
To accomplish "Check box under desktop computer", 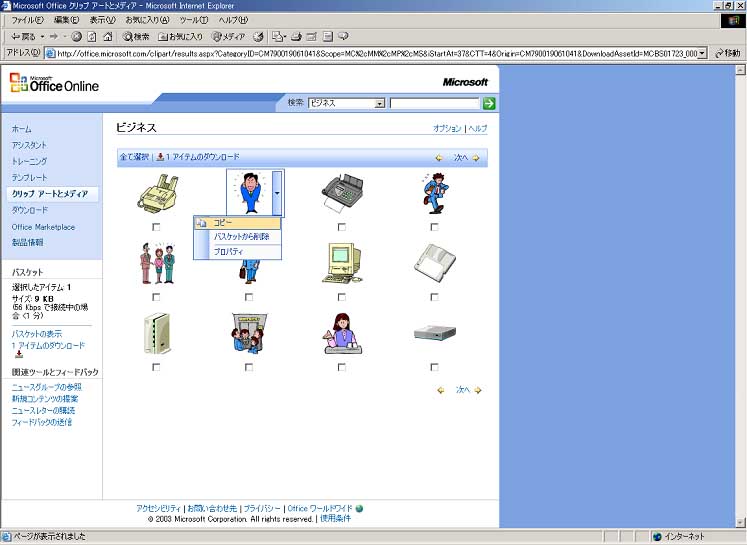I will pyautogui.click(x=342, y=297).
